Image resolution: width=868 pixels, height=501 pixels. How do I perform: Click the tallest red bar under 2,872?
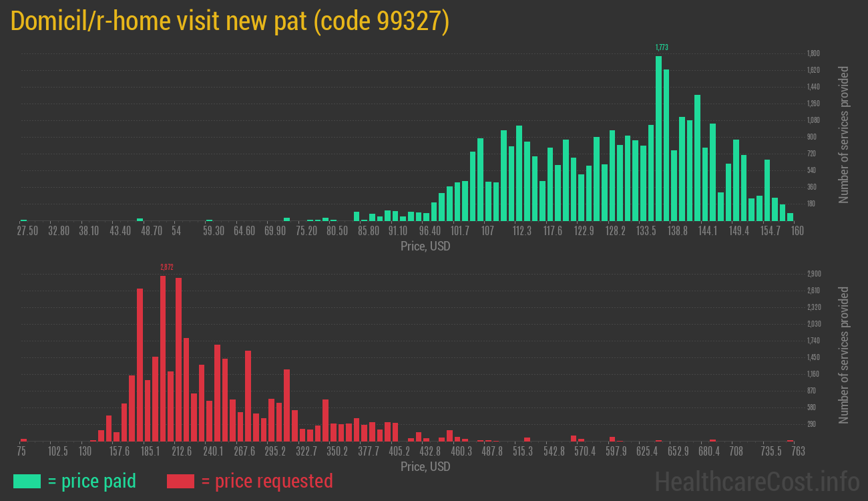163,358
